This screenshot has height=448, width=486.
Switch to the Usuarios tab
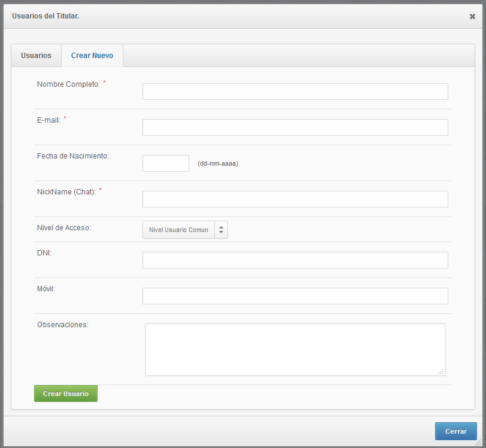(x=37, y=56)
